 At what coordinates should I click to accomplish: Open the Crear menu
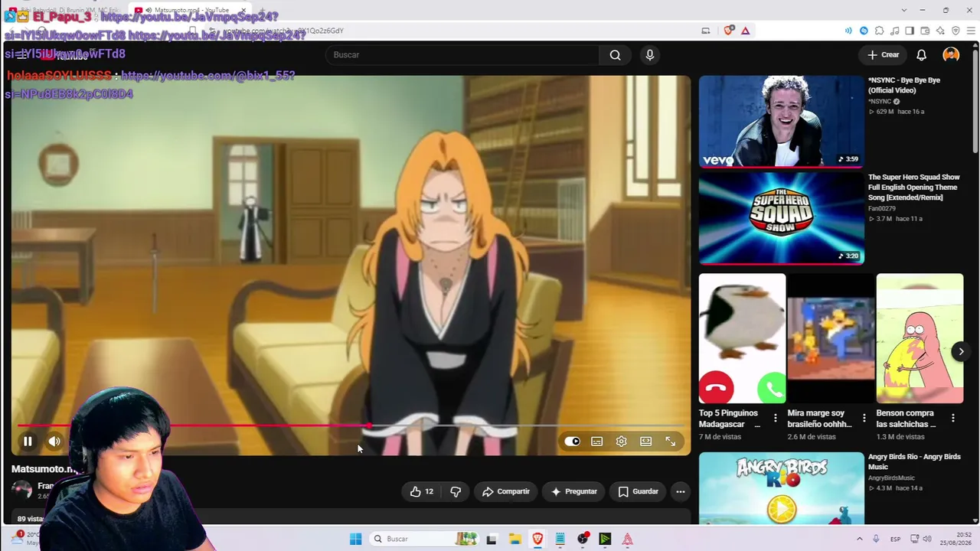(x=883, y=55)
